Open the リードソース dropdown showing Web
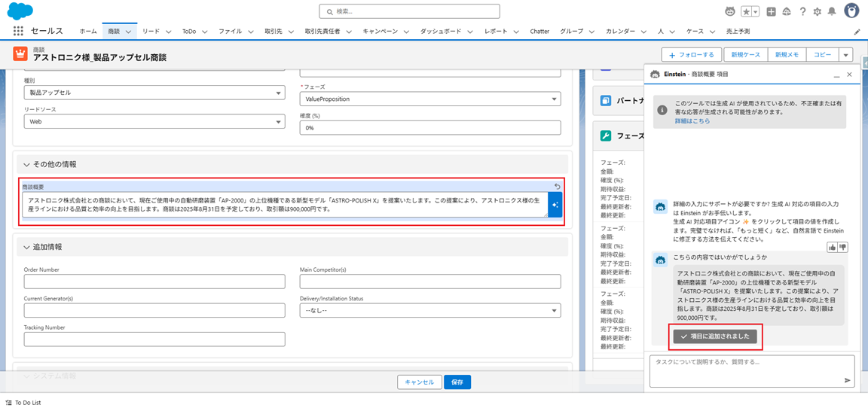Screen dimensions: 868x411 (154, 121)
